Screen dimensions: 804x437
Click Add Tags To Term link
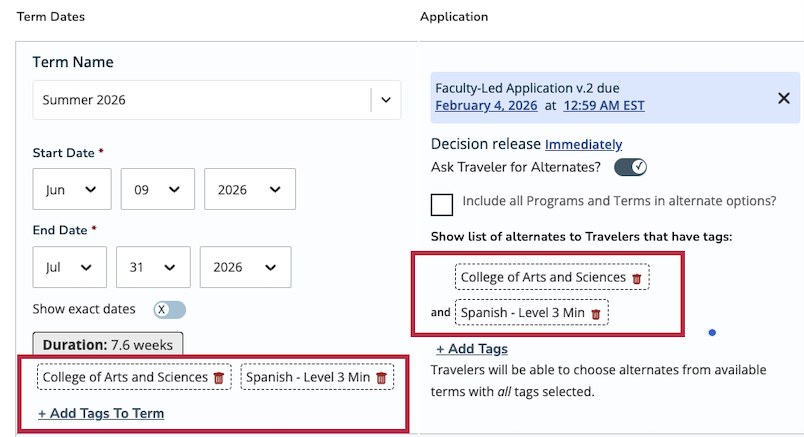coord(101,413)
